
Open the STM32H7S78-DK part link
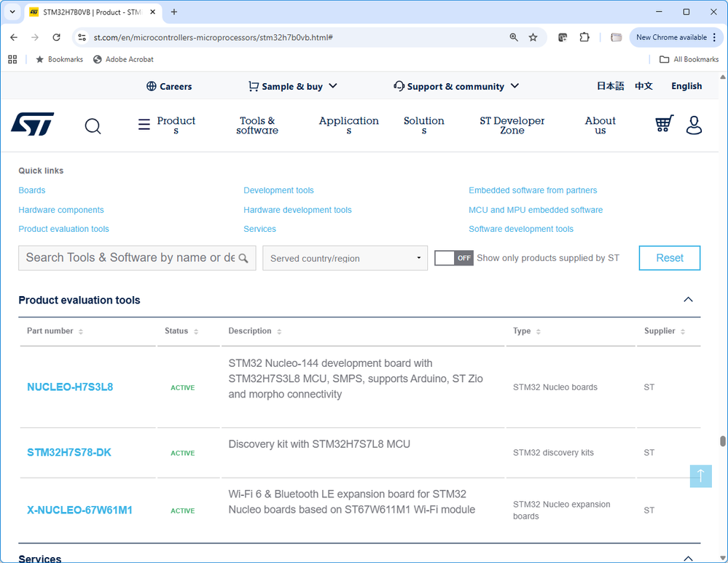coord(69,452)
